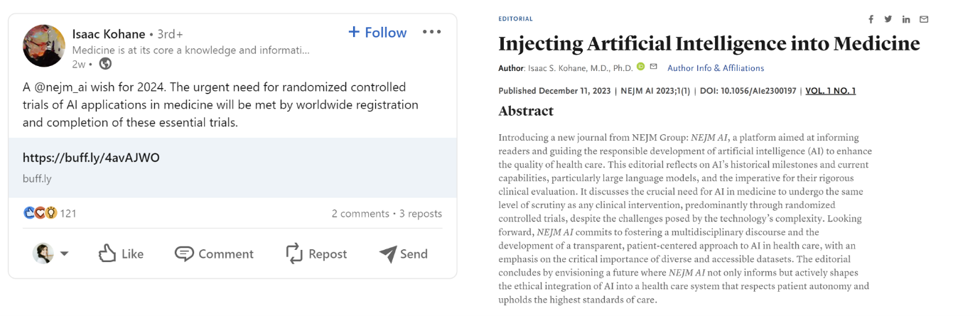Open Isaac Kohane's profile picture
The height and width of the screenshot is (316, 980).
pyautogui.click(x=44, y=45)
